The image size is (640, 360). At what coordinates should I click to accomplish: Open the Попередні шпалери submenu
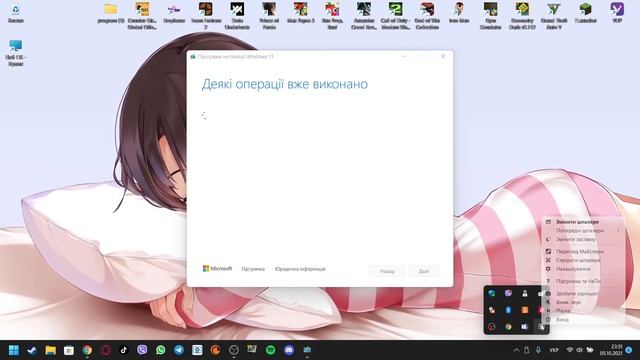point(584,231)
